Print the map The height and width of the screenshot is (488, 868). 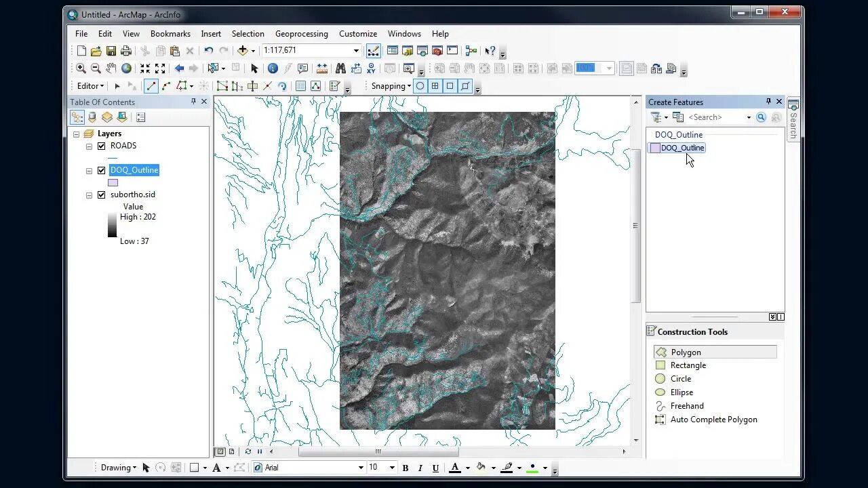click(126, 51)
